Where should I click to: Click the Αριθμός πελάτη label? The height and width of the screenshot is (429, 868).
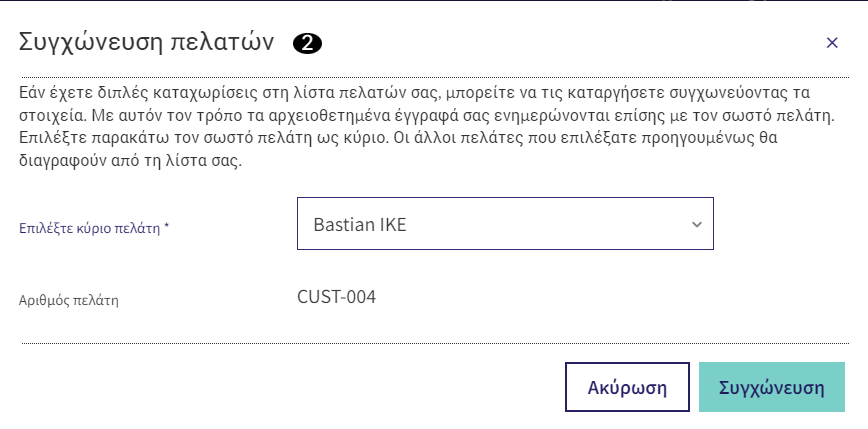[69, 301]
